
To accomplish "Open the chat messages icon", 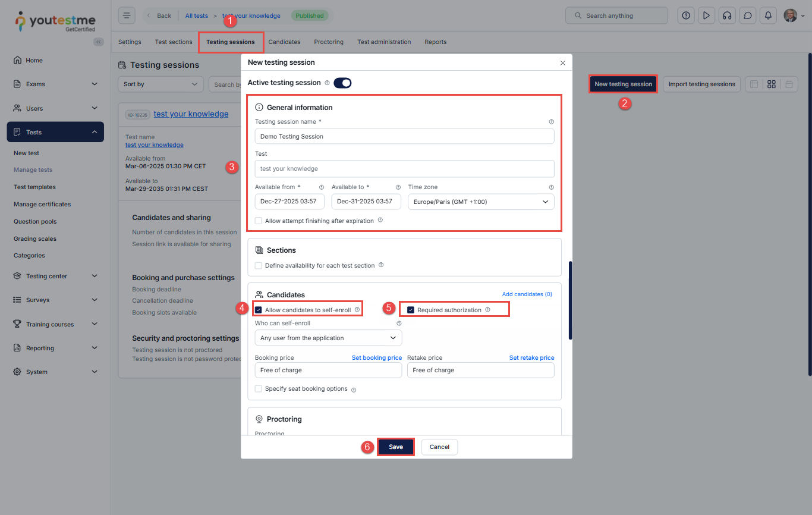I will pos(748,15).
